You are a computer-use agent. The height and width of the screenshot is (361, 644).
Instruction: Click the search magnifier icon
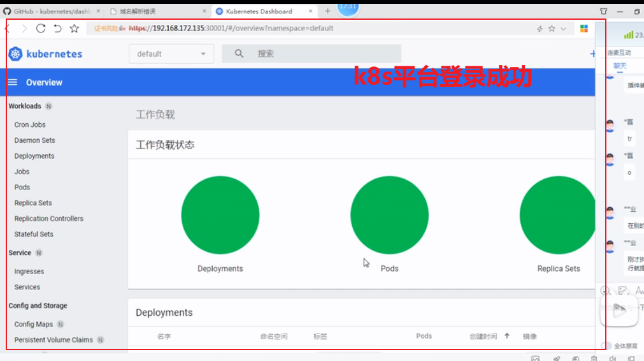click(x=239, y=54)
